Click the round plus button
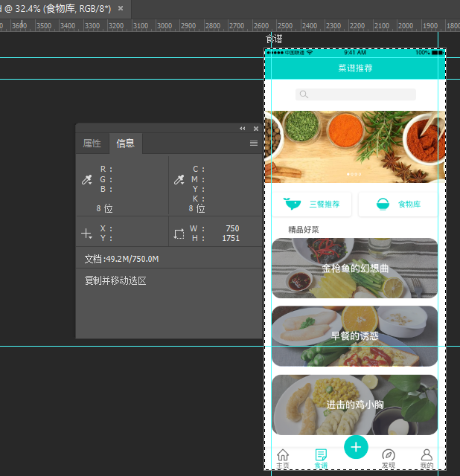This screenshot has height=476, width=460. coord(356,447)
